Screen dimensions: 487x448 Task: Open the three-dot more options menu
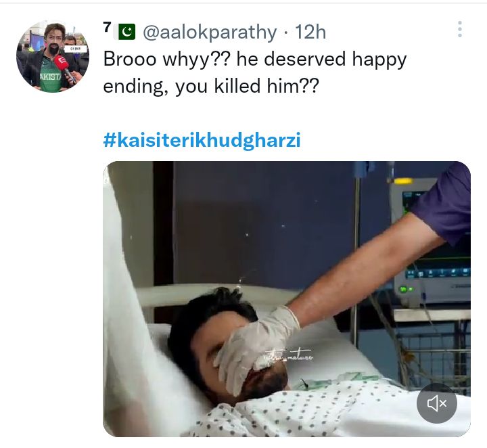[460, 29]
